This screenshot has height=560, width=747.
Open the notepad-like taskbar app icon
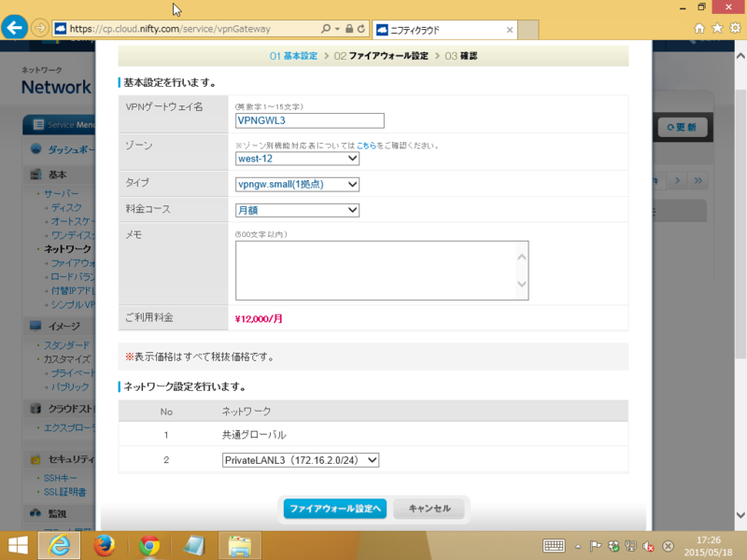194,545
